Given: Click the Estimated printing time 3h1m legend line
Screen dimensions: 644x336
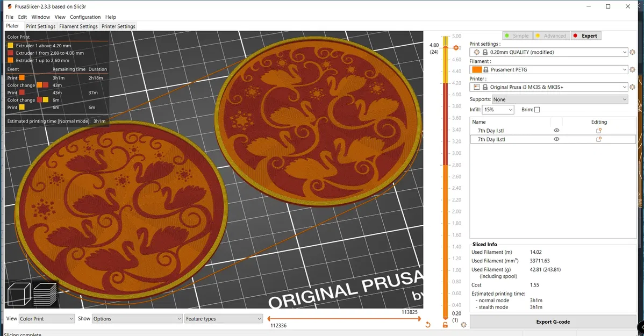Looking at the screenshot, I should pyautogui.click(x=56, y=121).
